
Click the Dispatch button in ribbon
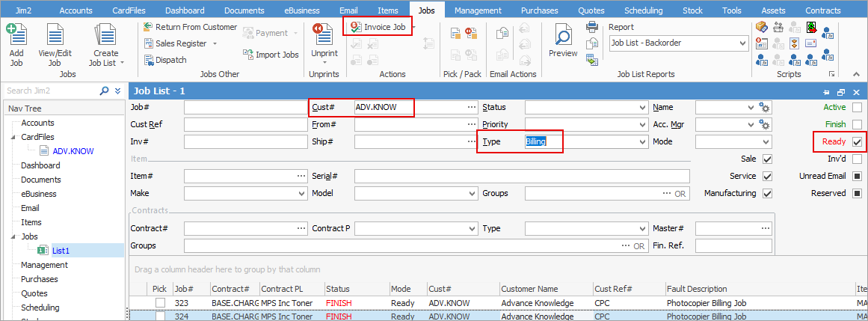pyautogui.click(x=165, y=60)
